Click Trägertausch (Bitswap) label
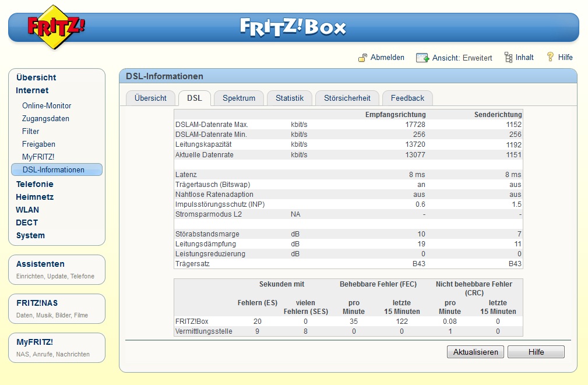This screenshot has width=588, height=385. pyautogui.click(x=213, y=185)
